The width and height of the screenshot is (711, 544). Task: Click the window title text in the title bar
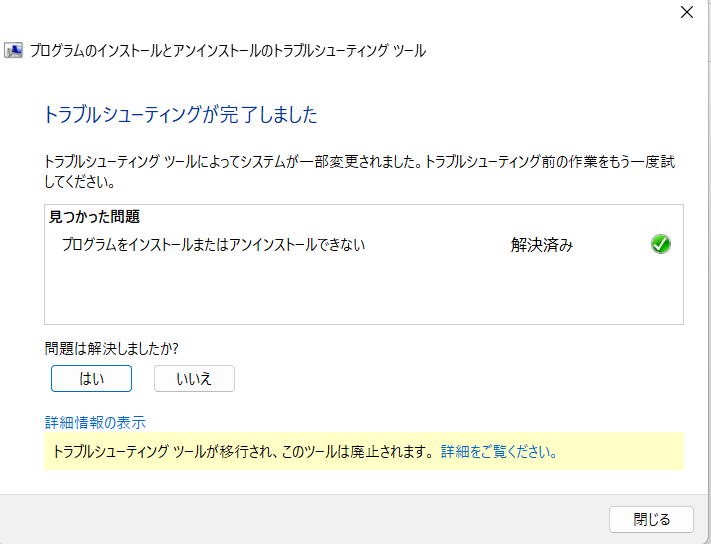coord(228,50)
